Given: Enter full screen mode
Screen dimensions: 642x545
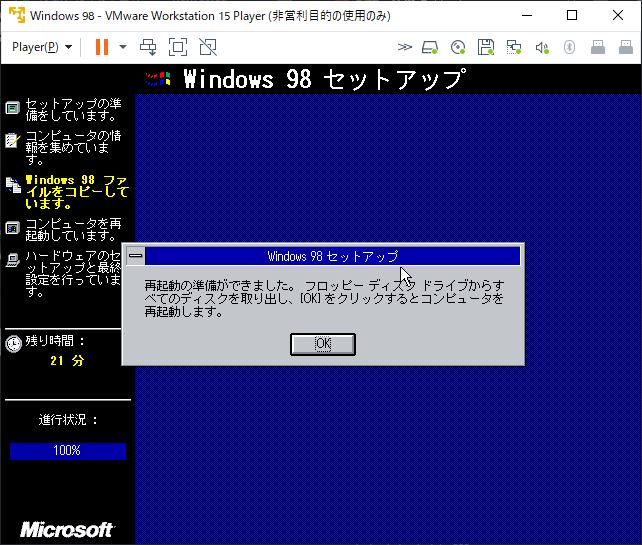Looking at the screenshot, I should (178, 47).
